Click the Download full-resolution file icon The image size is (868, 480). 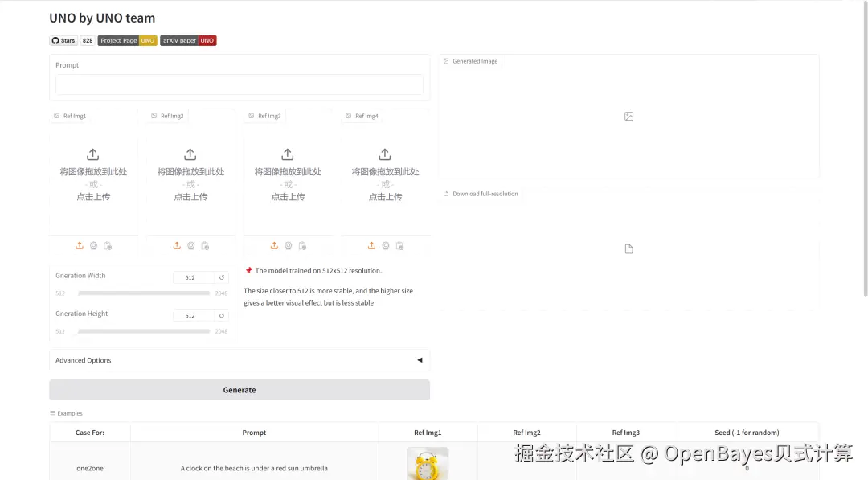(x=628, y=249)
